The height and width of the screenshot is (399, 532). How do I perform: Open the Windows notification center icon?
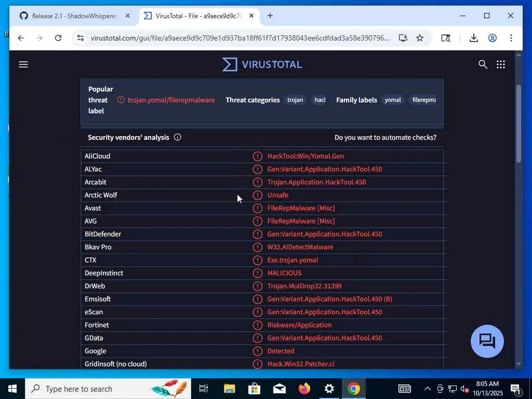[516, 389]
